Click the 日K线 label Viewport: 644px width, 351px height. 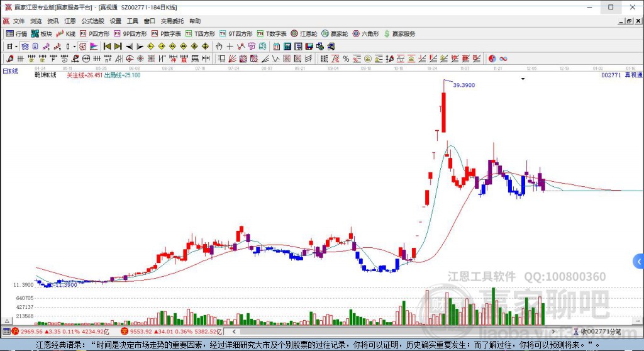point(10,71)
